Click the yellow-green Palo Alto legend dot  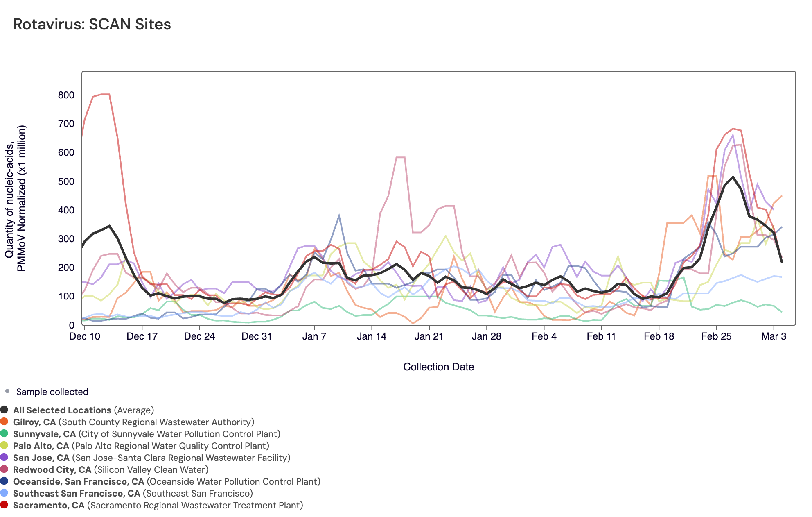pos(5,445)
